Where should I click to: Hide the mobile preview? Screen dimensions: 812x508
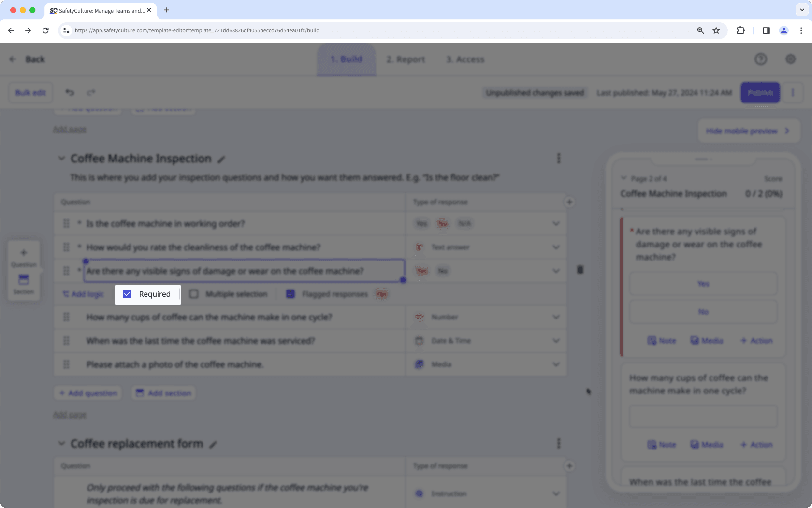pos(748,131)
